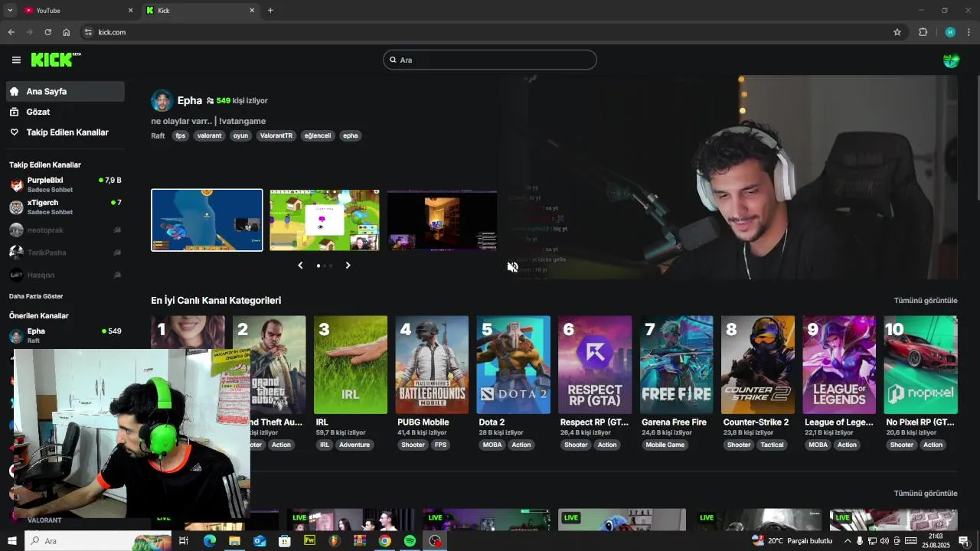This screenshot has width=980, height=551.
Task: Click volume icon in system tray
Action: click(x=884, y=541)
